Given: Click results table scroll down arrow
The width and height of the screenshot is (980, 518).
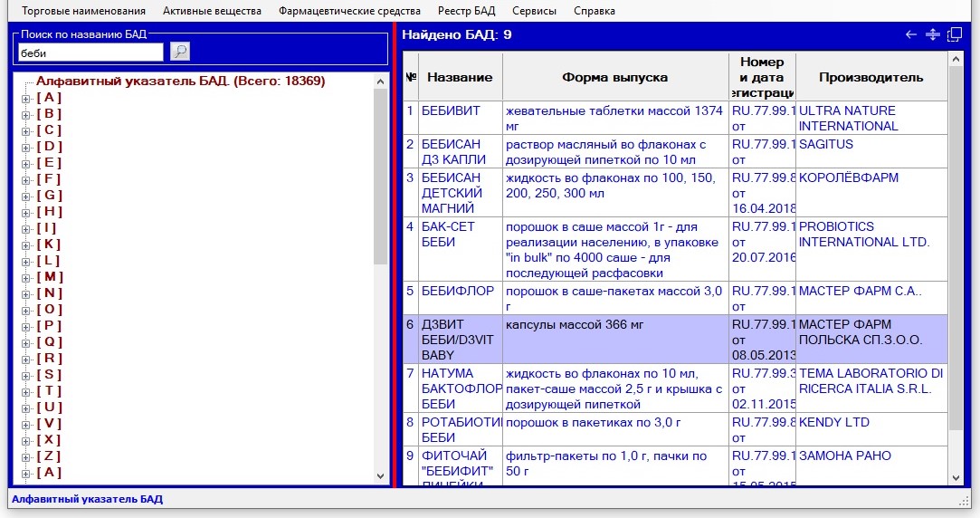Looking at the screenshot, I should 955,477.
